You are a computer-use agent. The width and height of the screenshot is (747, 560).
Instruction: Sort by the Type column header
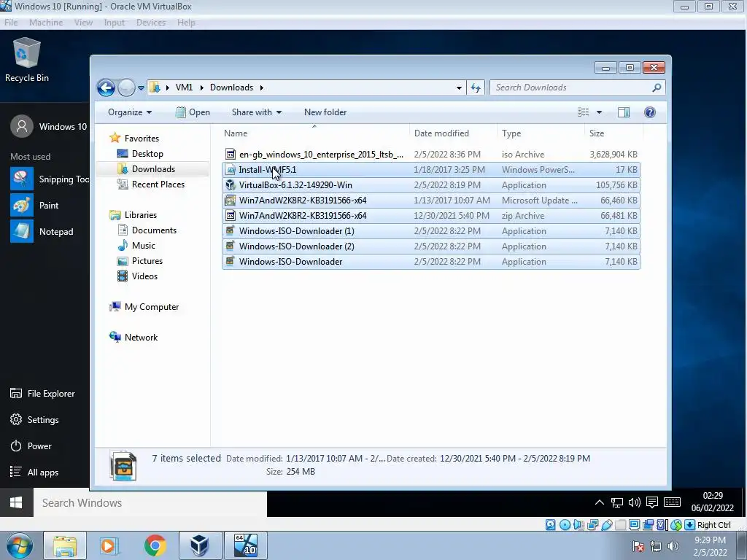[541, 133]
